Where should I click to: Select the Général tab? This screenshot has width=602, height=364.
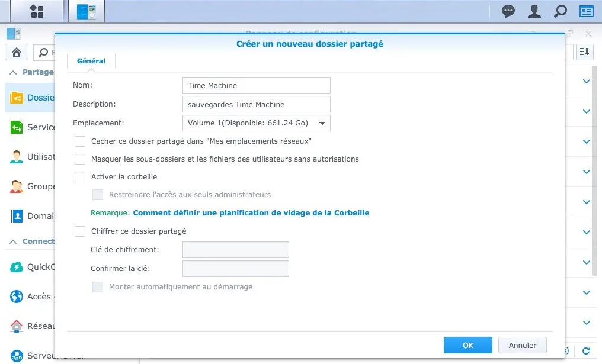point(91,61)
